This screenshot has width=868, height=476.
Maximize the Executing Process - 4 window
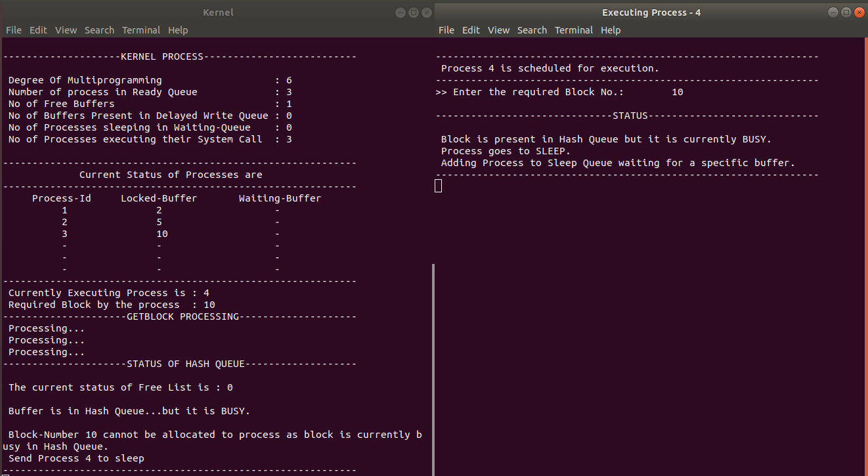click(846, 12)
